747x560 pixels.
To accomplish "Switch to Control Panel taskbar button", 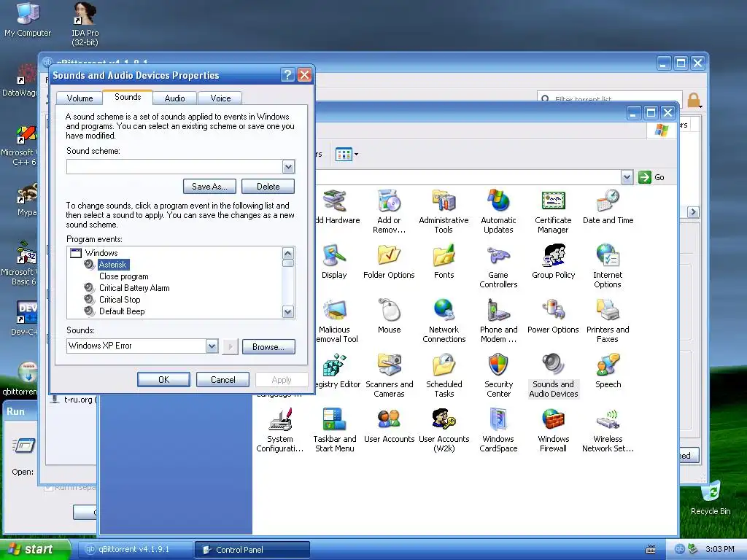I will [252, 550].
